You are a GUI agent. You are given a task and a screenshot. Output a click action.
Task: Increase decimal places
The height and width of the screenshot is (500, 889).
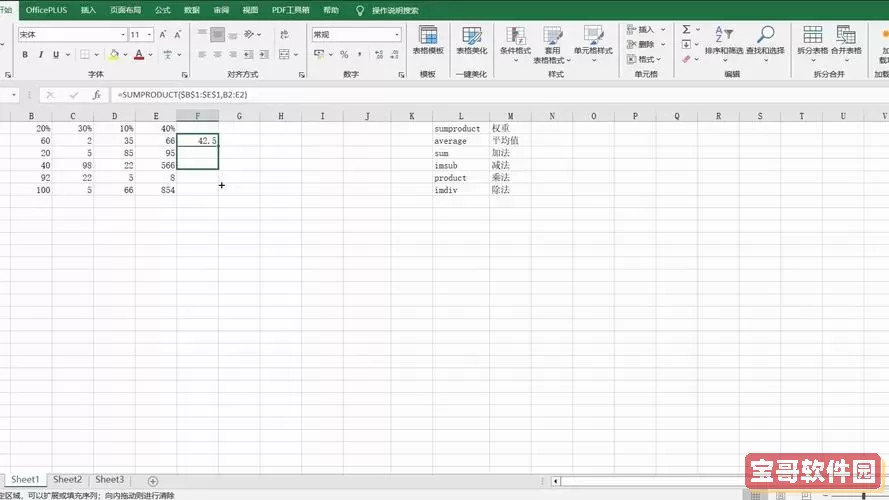(379, 54)
